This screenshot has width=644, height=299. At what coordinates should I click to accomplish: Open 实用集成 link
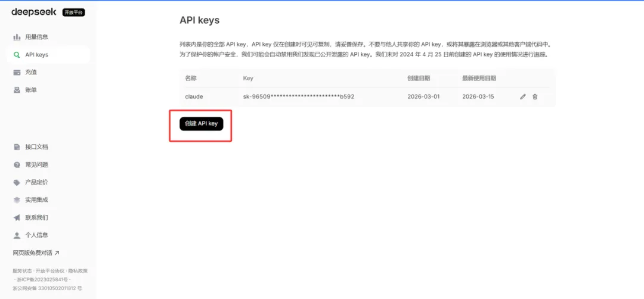click(36, 200)
